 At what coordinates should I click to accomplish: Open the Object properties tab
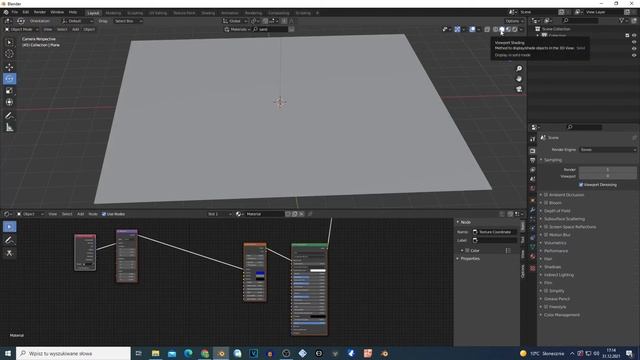(532, 200)
